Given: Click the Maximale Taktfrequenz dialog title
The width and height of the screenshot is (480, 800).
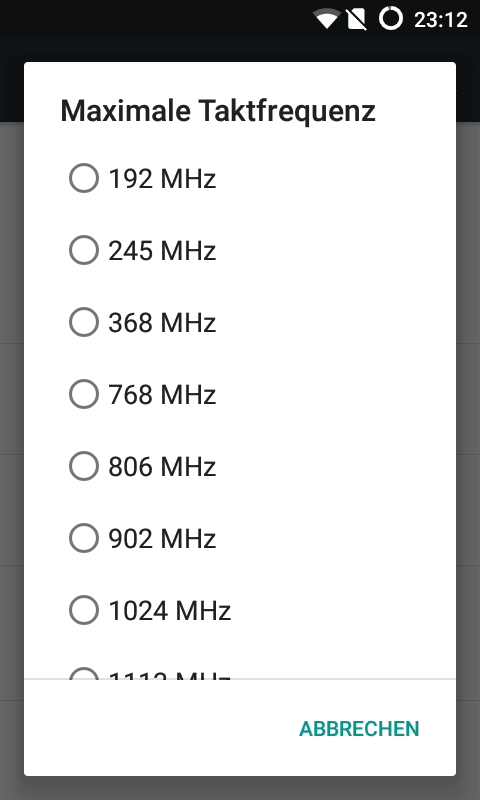Looking at the screenshot, I should (218, 111).
